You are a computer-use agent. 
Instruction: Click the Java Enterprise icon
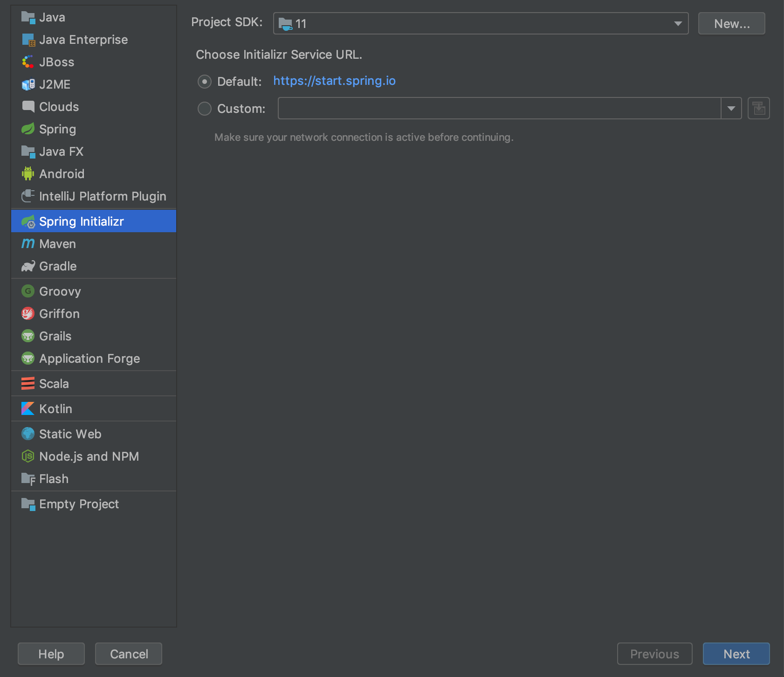point(28,40)
